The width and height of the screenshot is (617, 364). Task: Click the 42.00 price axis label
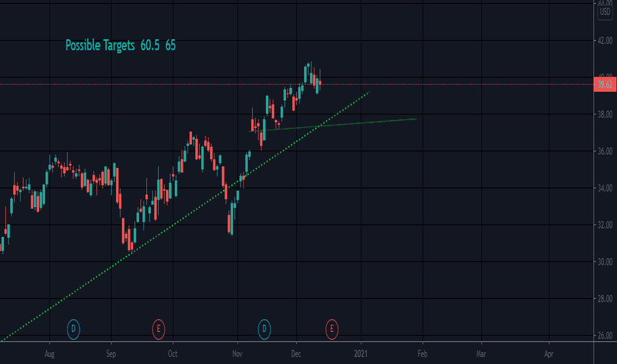605,40
